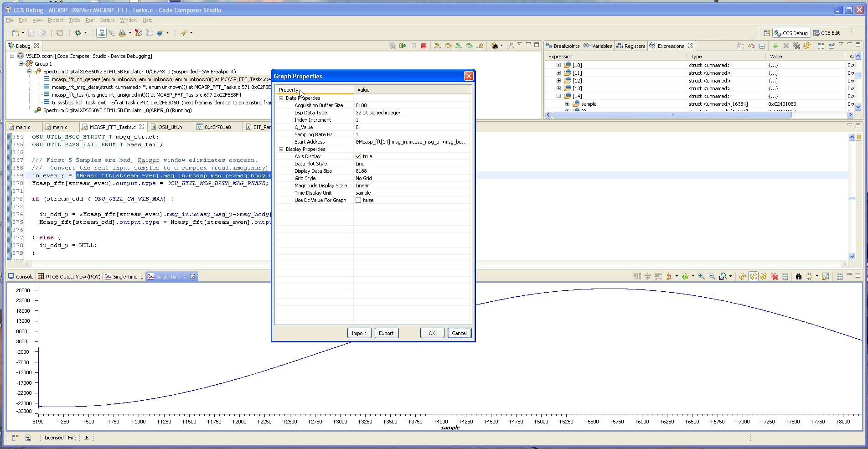This screenshot has width=868, height=449.
Task: Click the Step Over icon in Debug toolbar
Action: pos(448,46)
